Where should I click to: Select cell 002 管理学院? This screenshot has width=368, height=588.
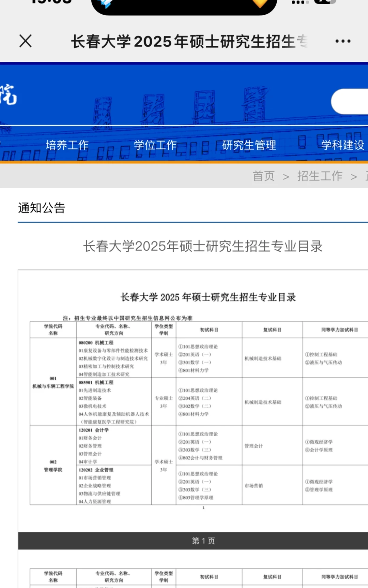coord(53,466)
